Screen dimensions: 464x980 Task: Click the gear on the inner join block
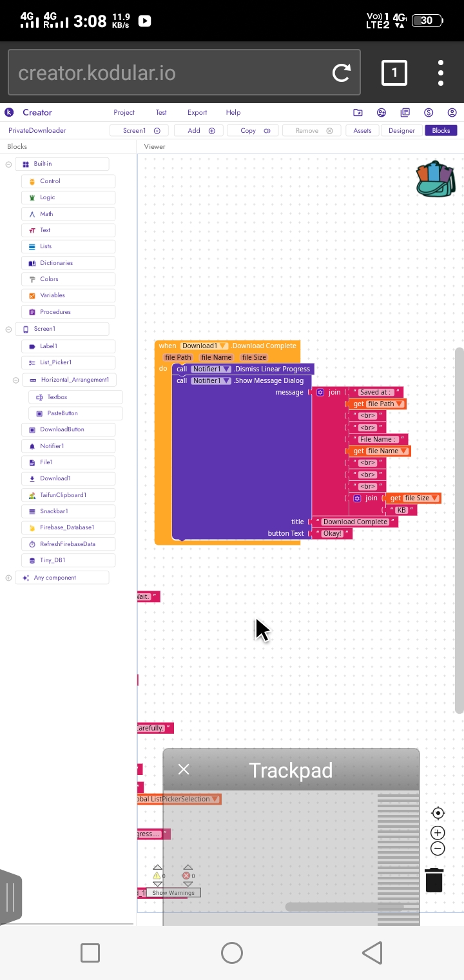[357, 498]
